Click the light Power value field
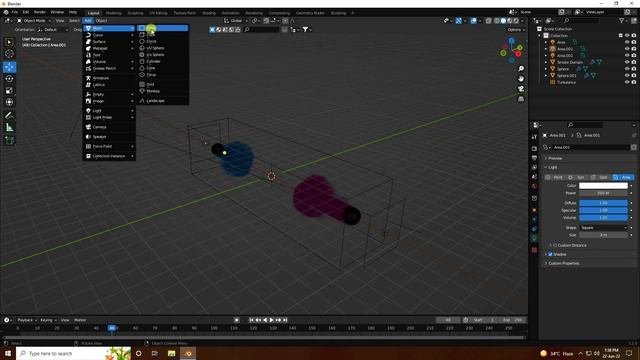The width and height of the screenshot is (640, 360). point(603,193)
